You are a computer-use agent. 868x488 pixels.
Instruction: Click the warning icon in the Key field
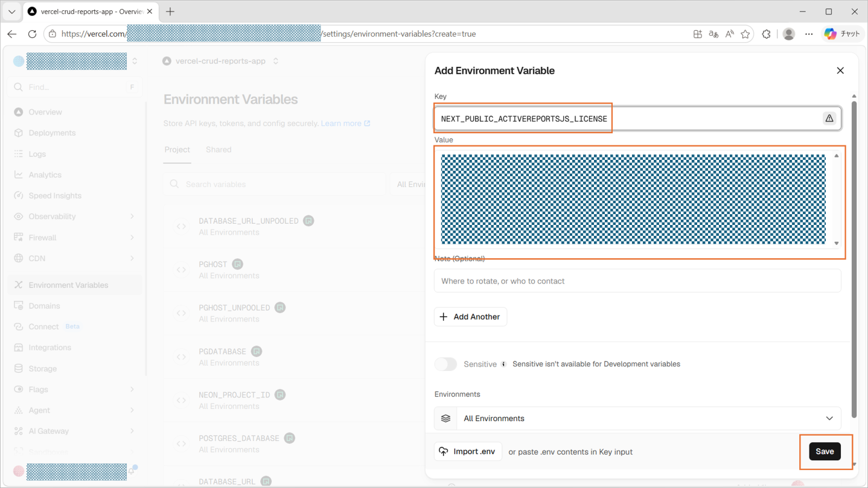click(x=829, y=119)
